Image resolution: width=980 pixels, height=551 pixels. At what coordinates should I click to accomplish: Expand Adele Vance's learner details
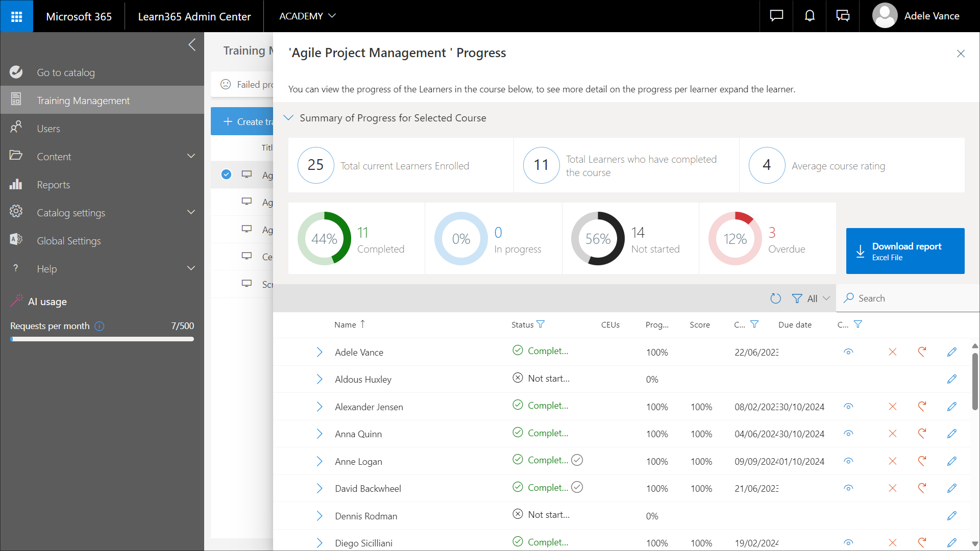[x=320, y=352]
